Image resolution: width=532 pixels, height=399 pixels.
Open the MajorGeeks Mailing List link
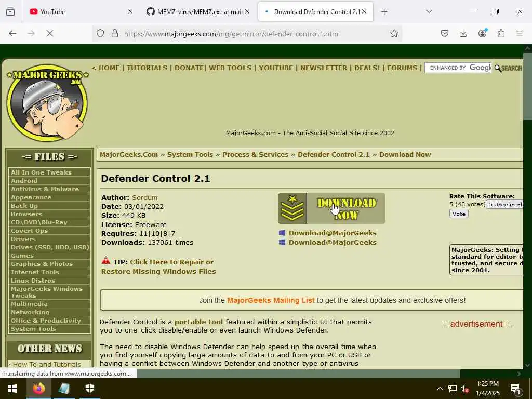click(271, 300)
